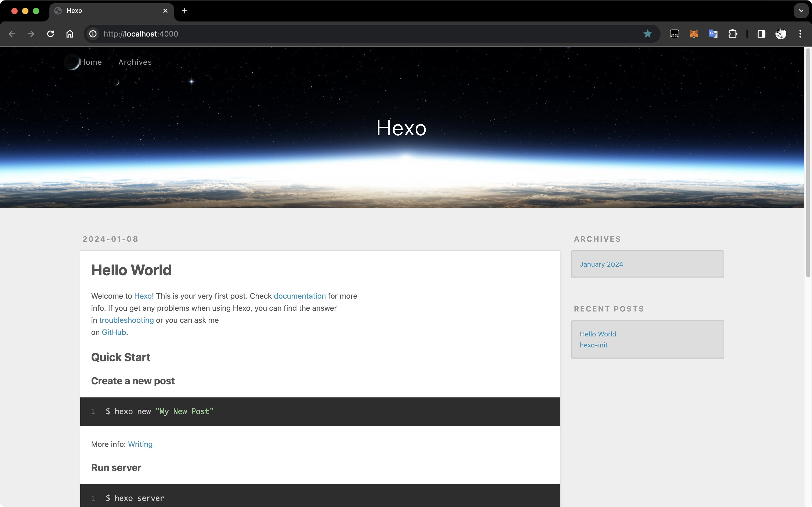Click the site information icon
Screen dimensions: 812x507
coord(93,34)
